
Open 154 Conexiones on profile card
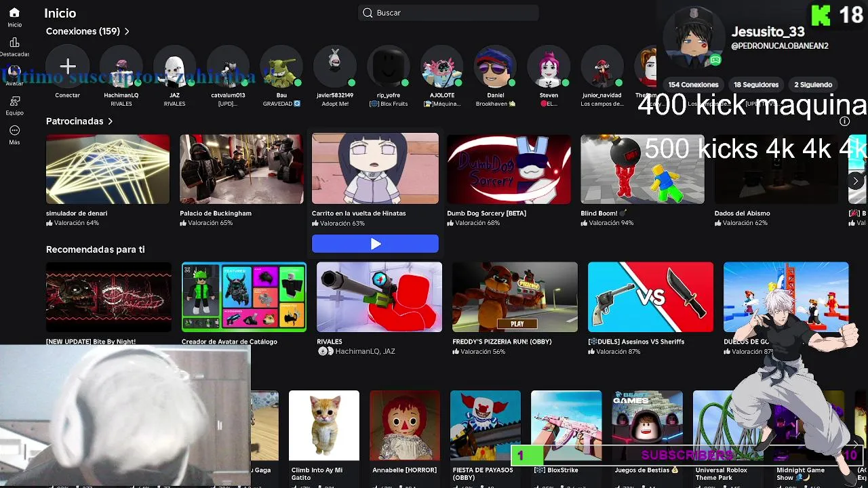693,85
